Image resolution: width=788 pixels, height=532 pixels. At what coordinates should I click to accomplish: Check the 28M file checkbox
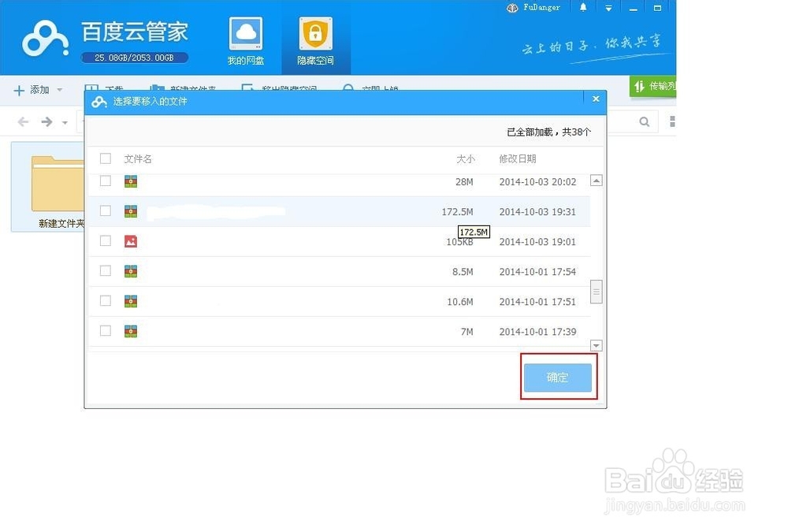105,180
